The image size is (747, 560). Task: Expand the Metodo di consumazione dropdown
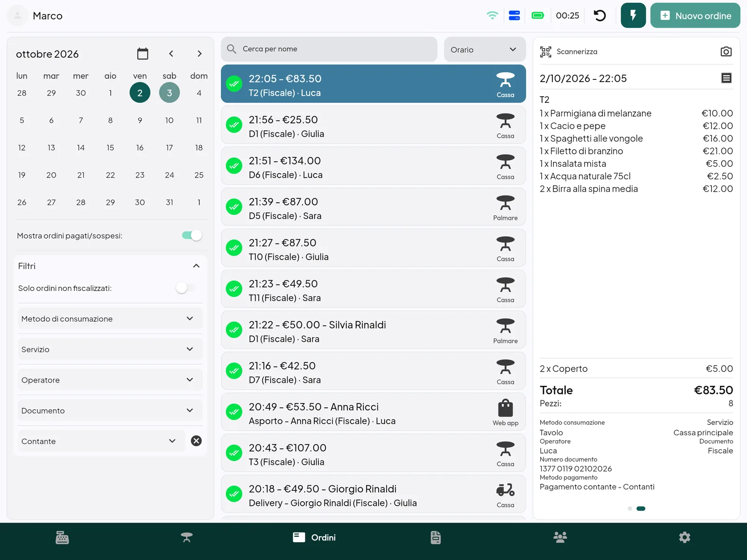coord(110,319)
